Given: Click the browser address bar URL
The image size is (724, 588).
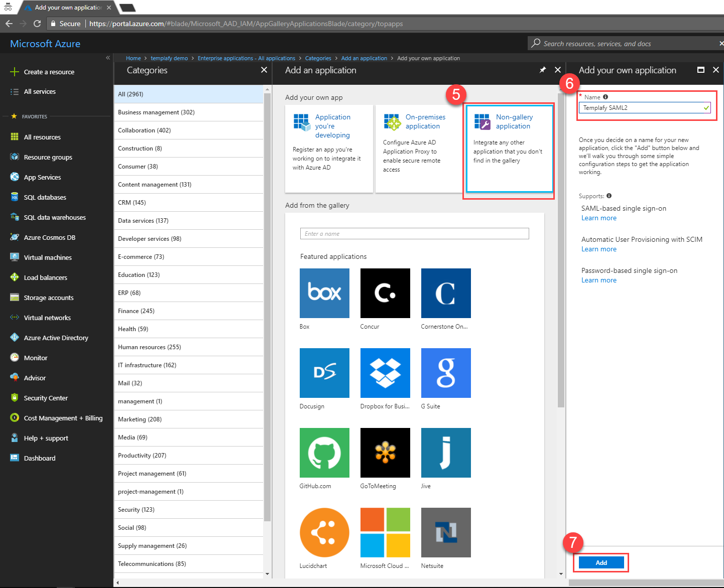Looking at the screenshot, I should (246, 24).
